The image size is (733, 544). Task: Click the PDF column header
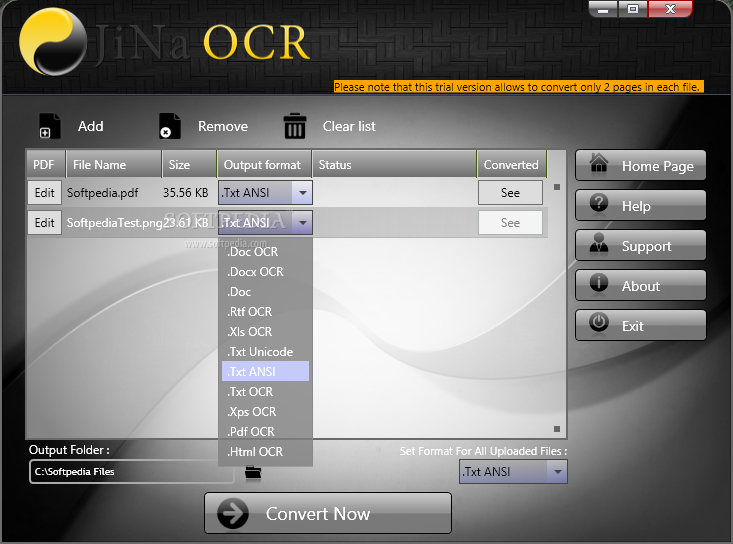(46, 165)
